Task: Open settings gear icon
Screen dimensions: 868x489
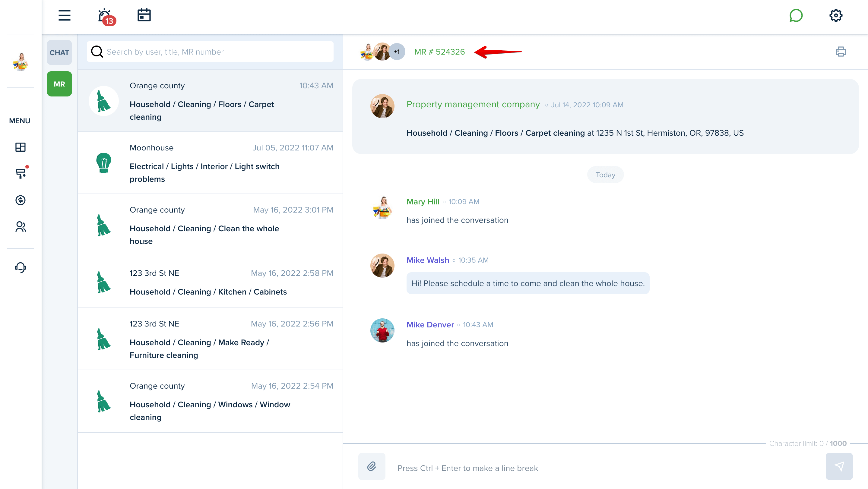Action: pos(836,15)
